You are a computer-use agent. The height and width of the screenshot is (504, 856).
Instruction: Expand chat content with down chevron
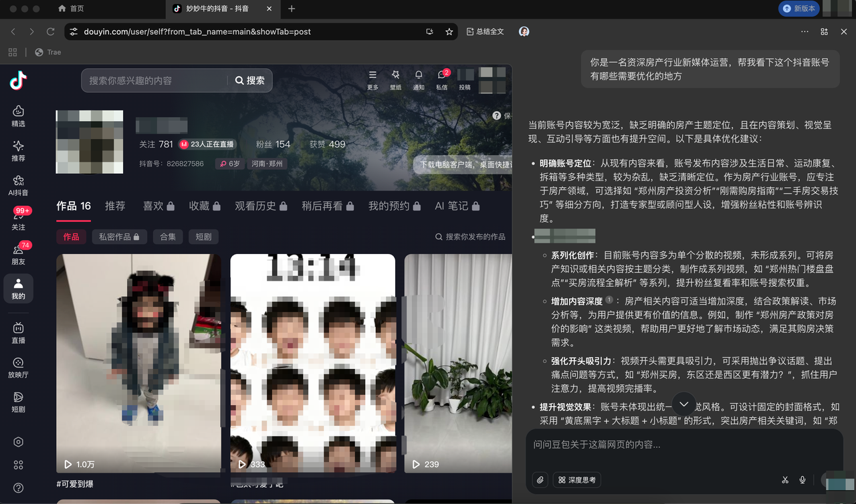tap(683, 404)
